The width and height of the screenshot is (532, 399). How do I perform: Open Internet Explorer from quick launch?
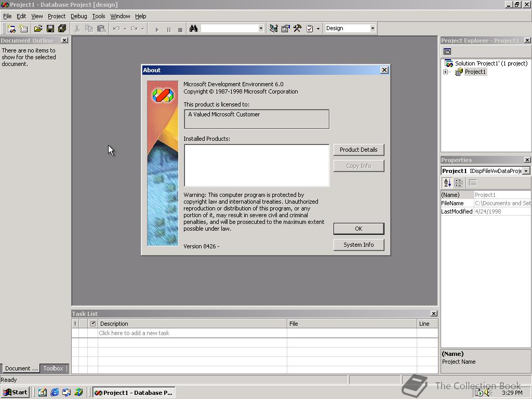pyautogui.click(x=54, y=392)
